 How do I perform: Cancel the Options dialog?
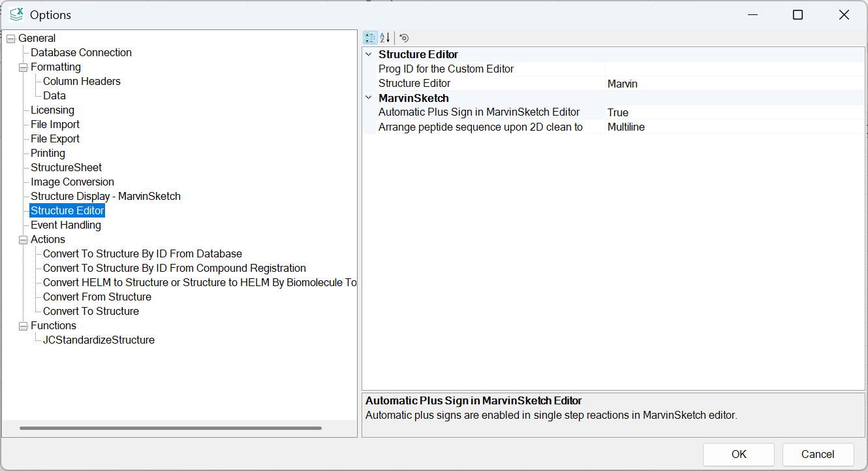click(x=818, y=455)
